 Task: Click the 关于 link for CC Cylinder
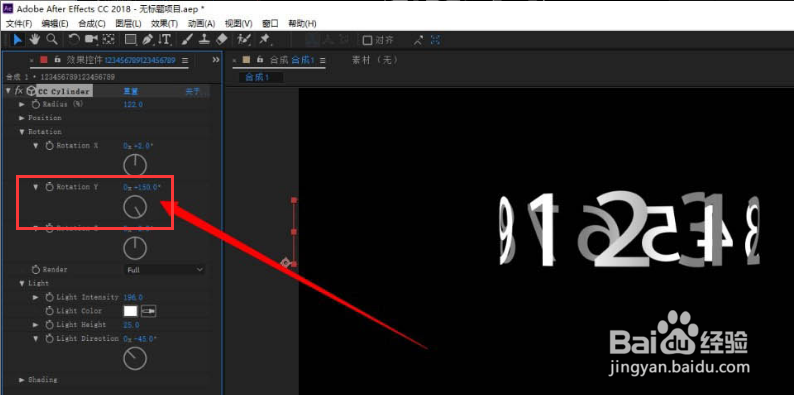(192, 91)
